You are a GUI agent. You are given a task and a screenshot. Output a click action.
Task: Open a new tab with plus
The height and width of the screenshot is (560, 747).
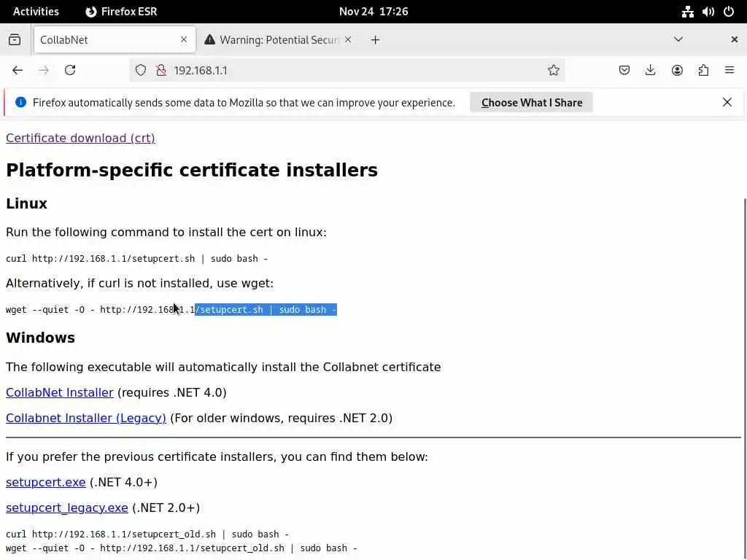pos(376,40)
